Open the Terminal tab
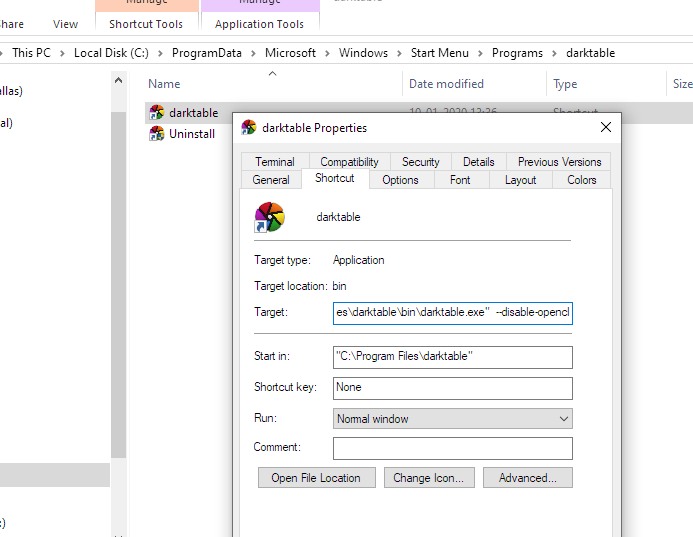This screenshot has width=693, height=537. coord(274,162)
